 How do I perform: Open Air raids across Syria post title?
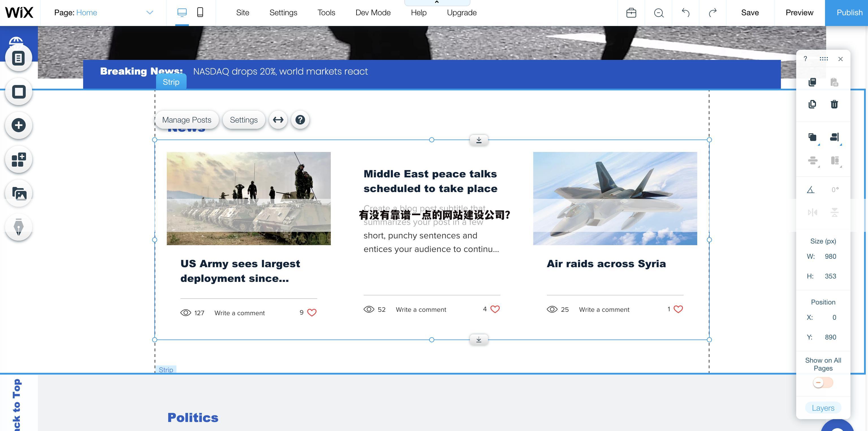[606, 264]
